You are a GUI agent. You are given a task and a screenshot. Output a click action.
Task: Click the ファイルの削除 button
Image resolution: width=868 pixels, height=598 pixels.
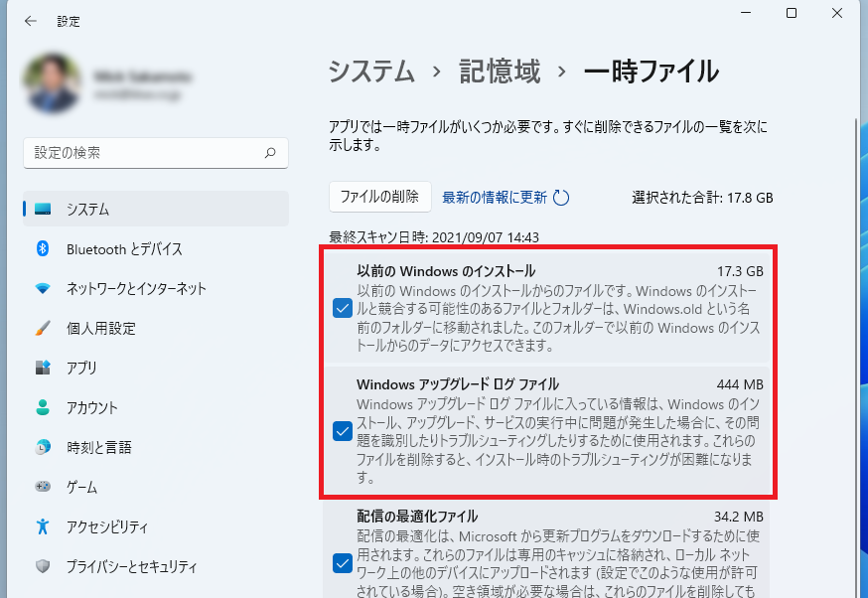(x=379, y=197)
